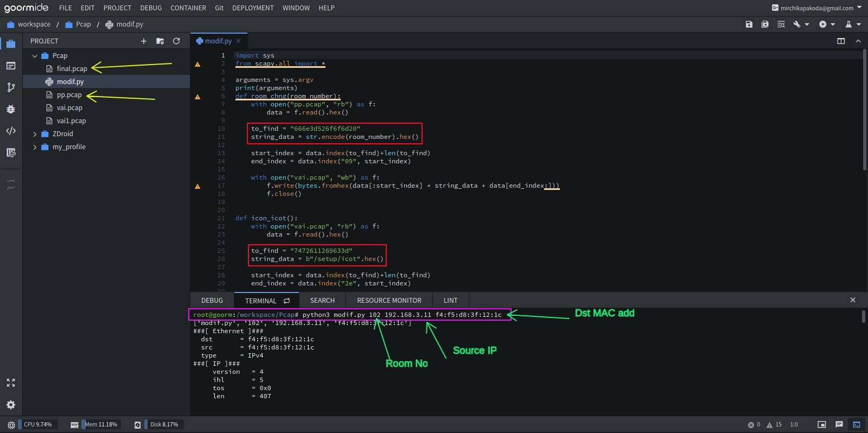The image size is (868, 433).
Task: Click the memory icon in status bar
Action: click(74, 425)
